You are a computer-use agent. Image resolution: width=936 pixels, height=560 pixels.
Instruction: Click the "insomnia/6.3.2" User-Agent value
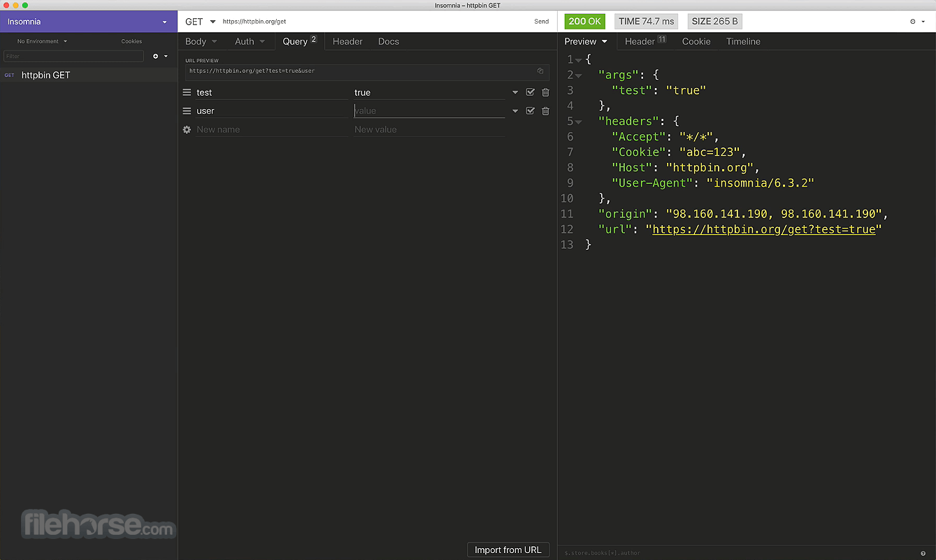tap(761, 183)
